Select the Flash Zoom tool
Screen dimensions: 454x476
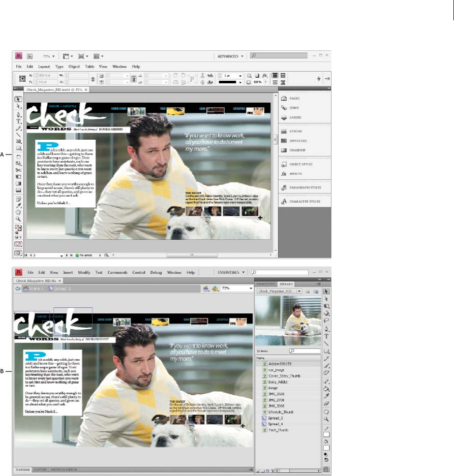pyautogui.click(x=326, y=419)
